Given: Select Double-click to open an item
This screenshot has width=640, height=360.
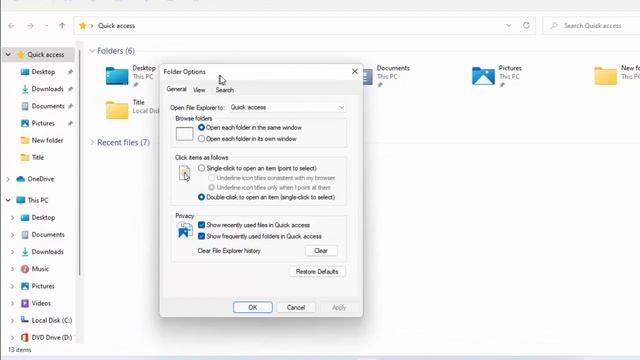Looking at the screenshot, I should click(266, 197).
